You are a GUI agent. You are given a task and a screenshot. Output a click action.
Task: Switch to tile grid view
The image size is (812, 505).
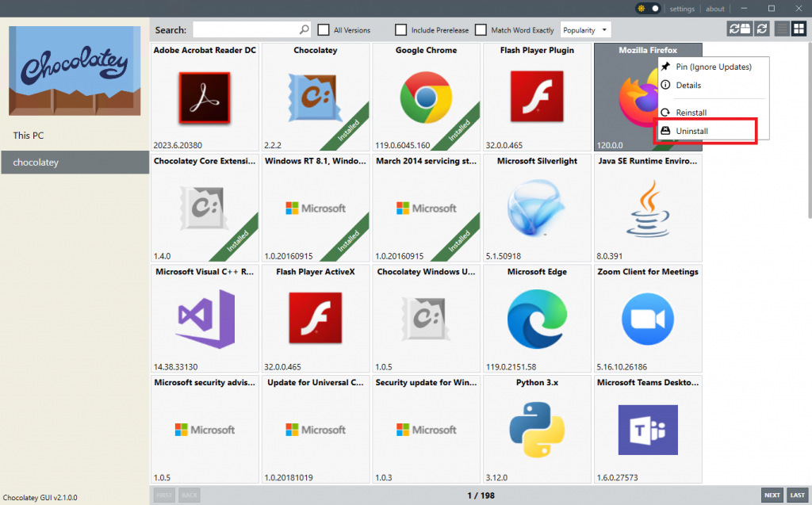[799, 29]
